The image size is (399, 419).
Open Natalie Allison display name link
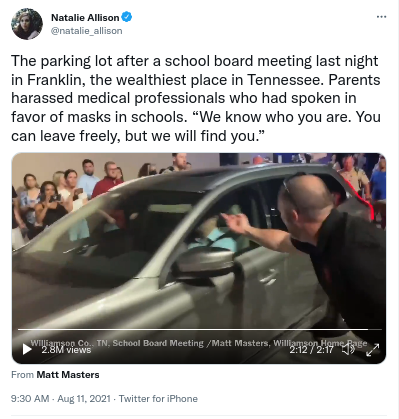pos(85,17)
